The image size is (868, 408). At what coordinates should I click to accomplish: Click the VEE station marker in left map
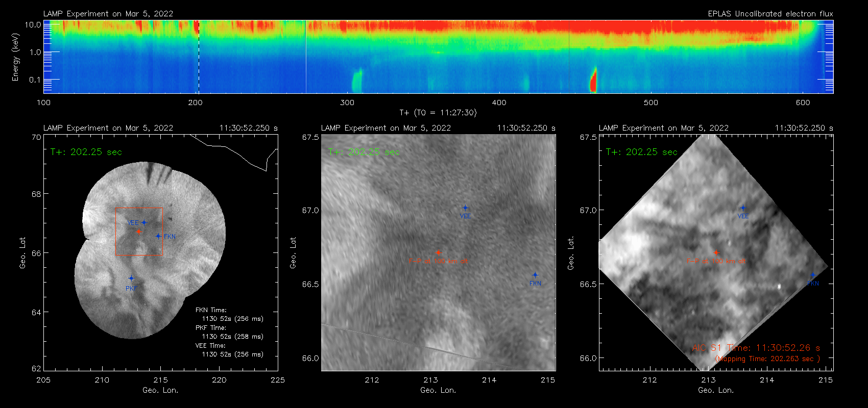[144, 222]
